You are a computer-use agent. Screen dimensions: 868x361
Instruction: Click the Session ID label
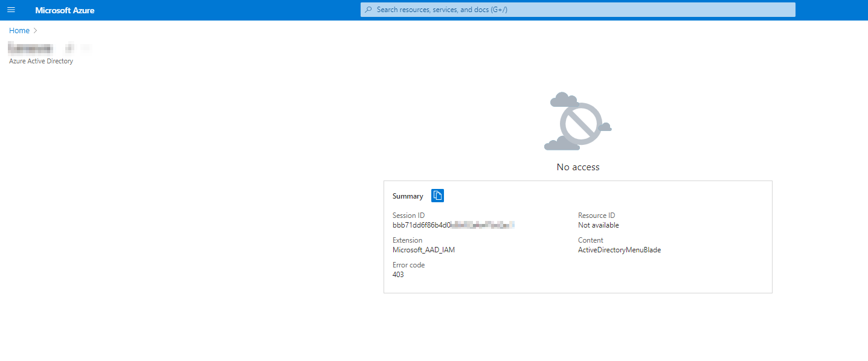[408, 216]
